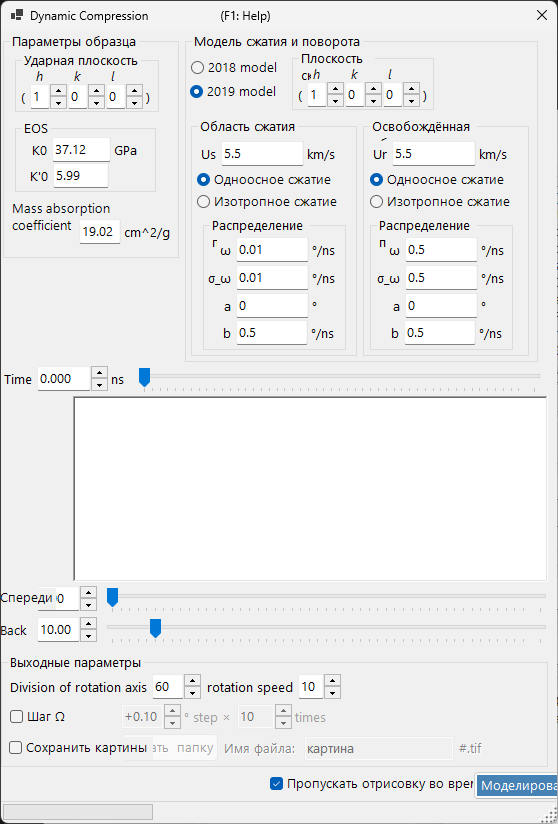Click the rotation speed field
Image resolution: width=558 pixels, height=824 pixels.
(311, 687)
